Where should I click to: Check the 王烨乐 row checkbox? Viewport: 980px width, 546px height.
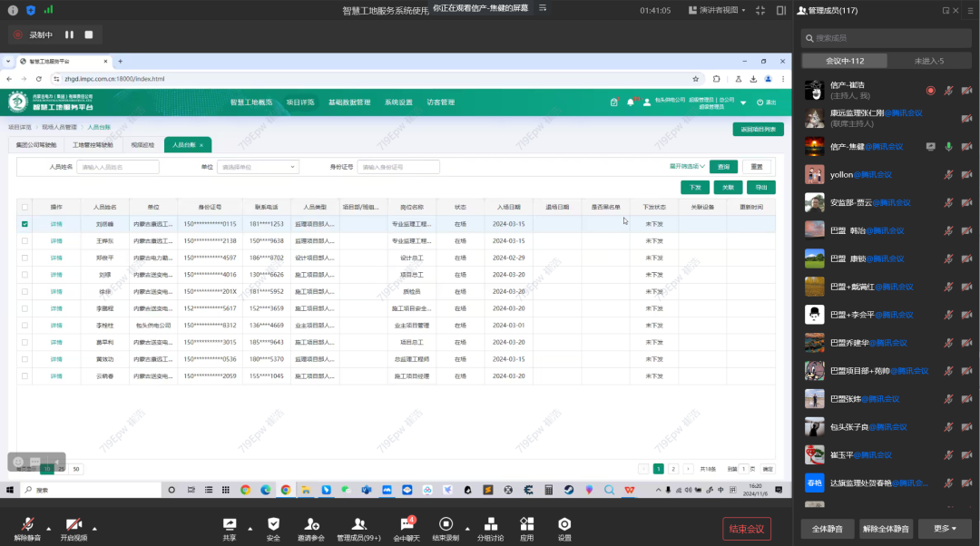coord(25,240)
